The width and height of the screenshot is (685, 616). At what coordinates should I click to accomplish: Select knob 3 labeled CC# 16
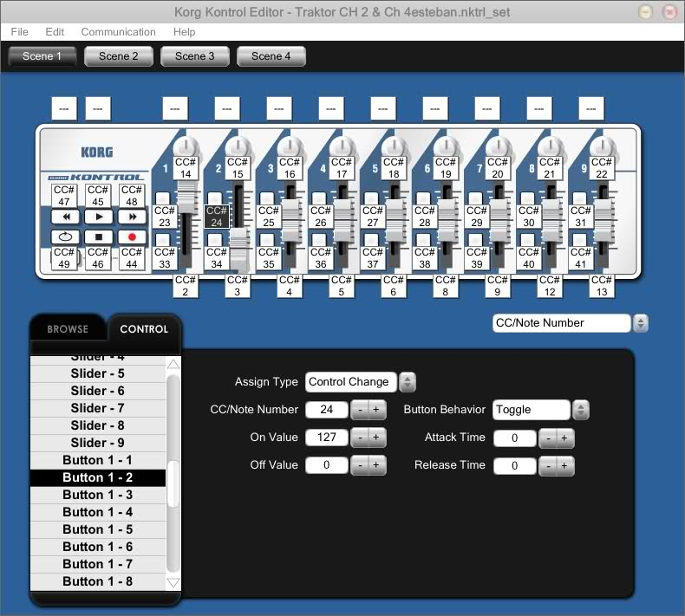(x=290, y=168)
